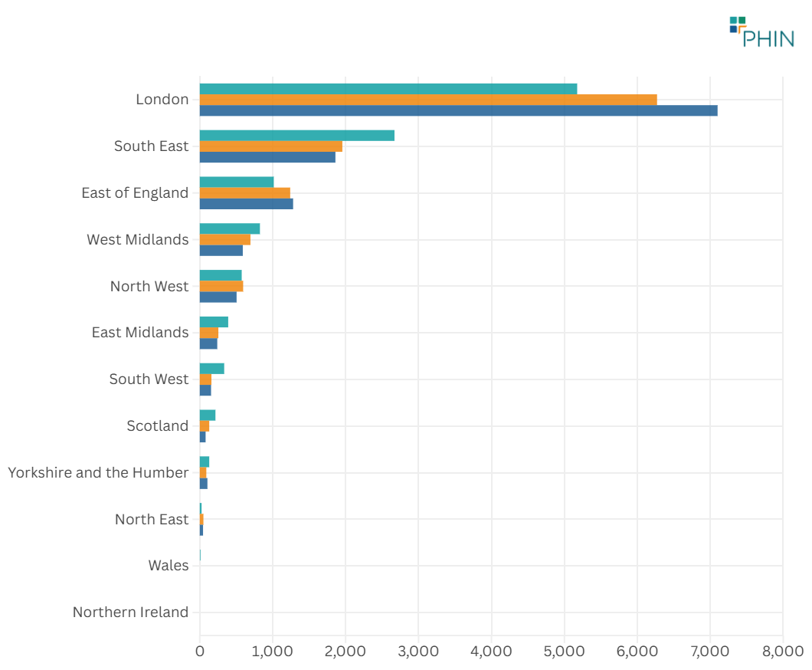Click the London axis label
The height and width of the screenshot is (670, 812).
coord(162,99)
